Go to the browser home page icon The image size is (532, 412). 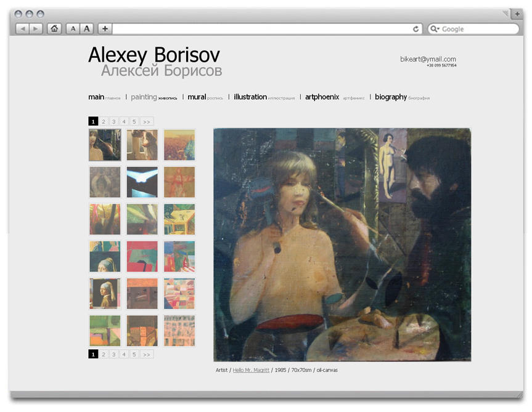point(54,29)
